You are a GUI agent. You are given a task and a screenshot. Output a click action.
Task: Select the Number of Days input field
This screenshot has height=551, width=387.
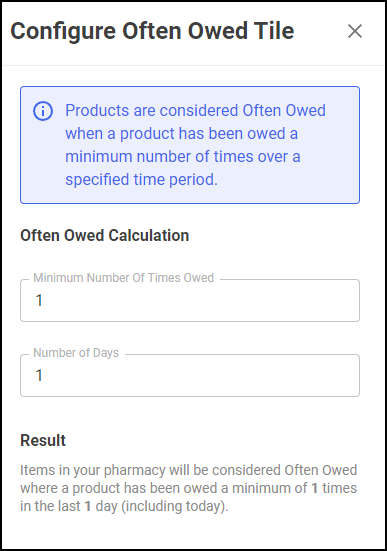point(190,375)
